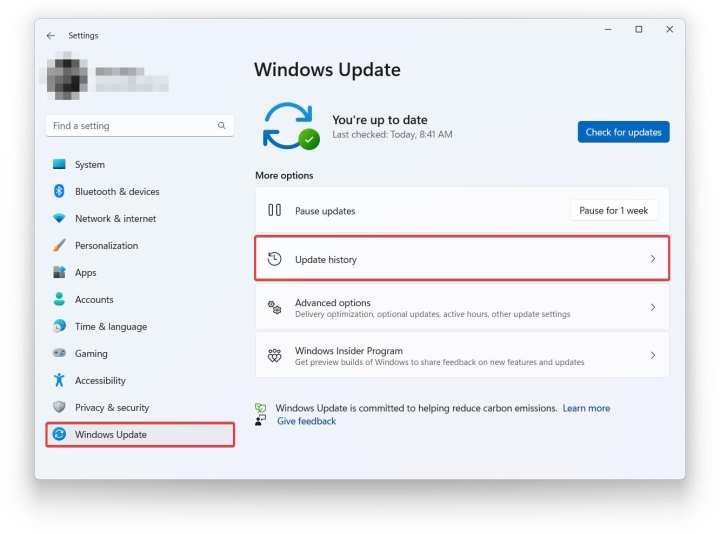Click the Find a setting search box
Viewport: 720px width, 534px height.
pyautogui.click(x=130, y=126)
